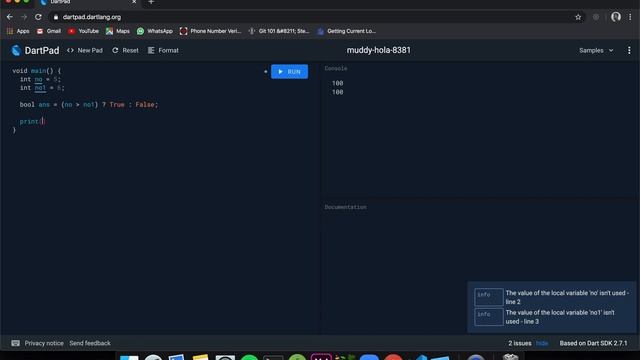This screenshot has height=360, width=640.
Task: Click the DartPad logo icon
Action: (16, 50)
